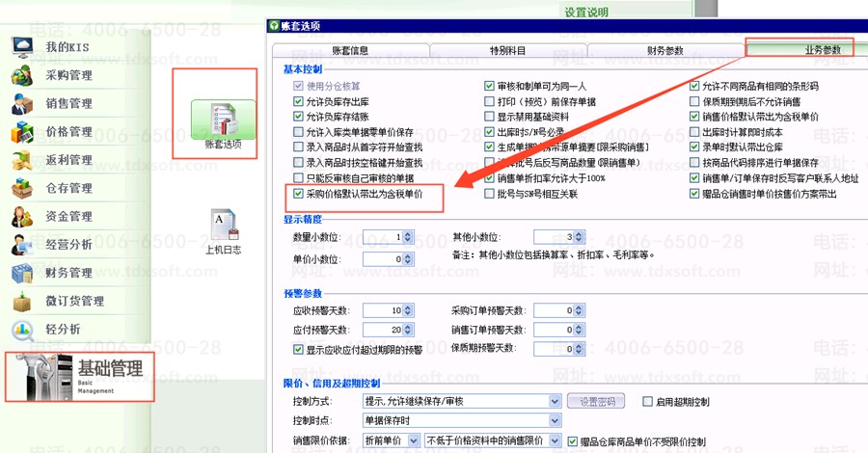Open the 财务管理 module

coord(68,273)
